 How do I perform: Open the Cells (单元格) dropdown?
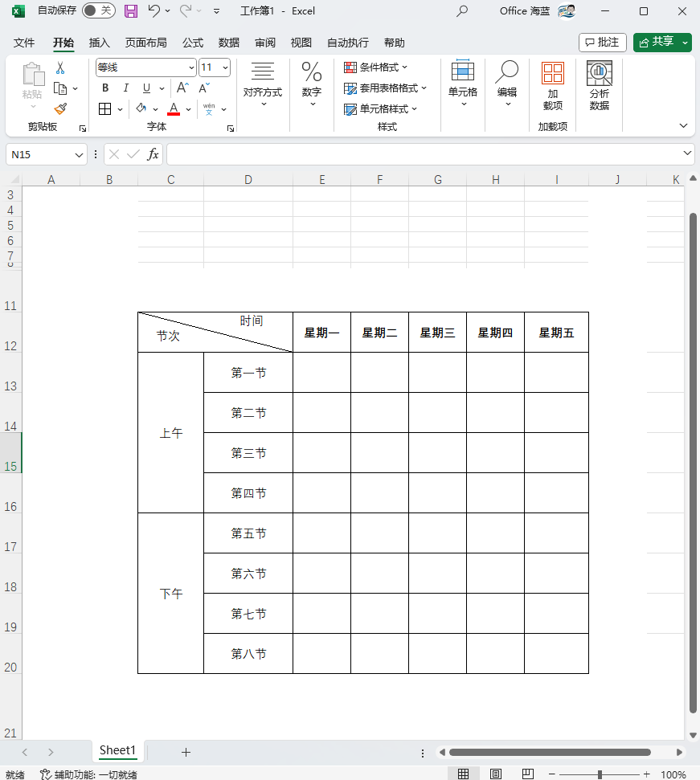pos(463,84)
